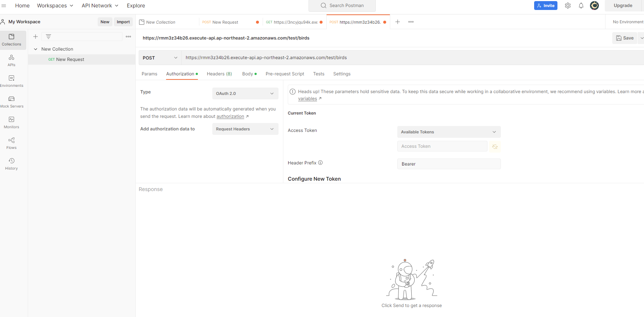The image size is (644, 317).
Task: Open the Mock Servers sidebar panel
Action: (11, 102)
